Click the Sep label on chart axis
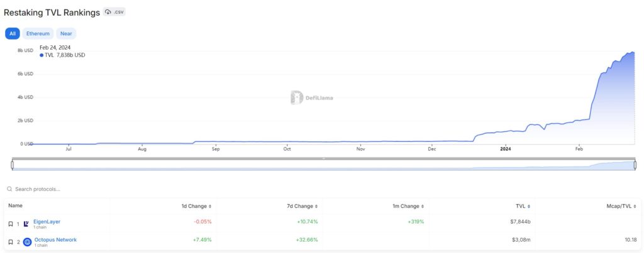The width and height of the screenshot is (644, 253). coord(216,149)
